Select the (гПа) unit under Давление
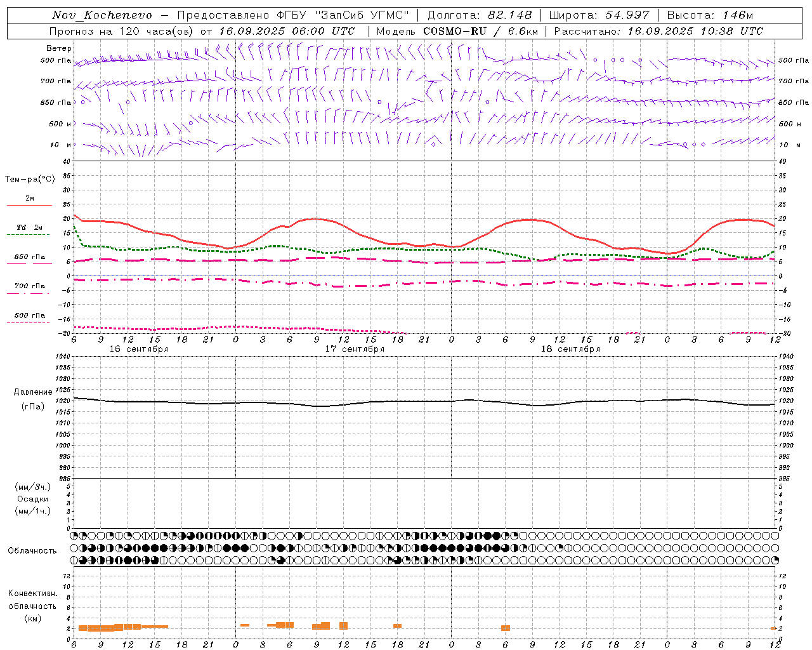812x650 pixels. pyautogui.click(x=33, y=407)
